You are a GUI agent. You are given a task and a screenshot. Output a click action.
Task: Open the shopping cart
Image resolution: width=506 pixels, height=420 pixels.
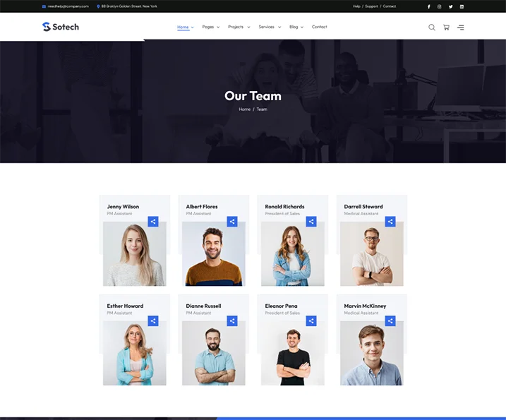pos(446,28)
